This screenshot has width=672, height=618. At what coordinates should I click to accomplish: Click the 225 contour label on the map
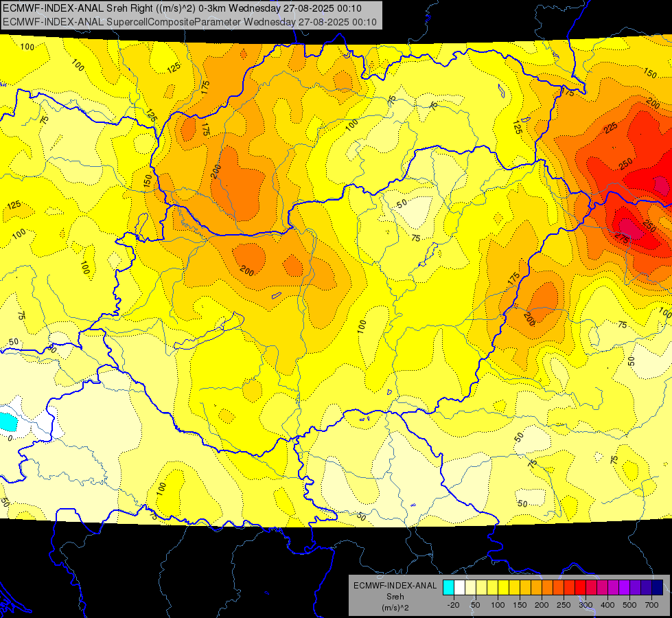click(x=610, y=128)
